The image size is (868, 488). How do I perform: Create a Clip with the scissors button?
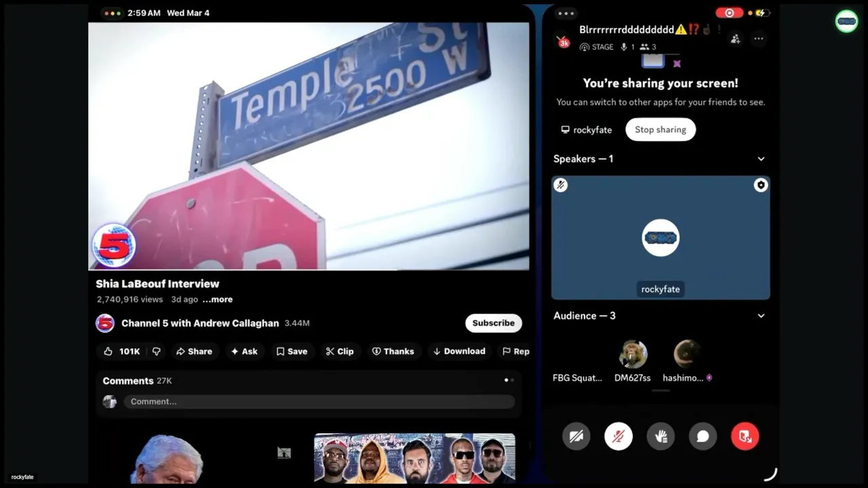(x=340, y=351)
